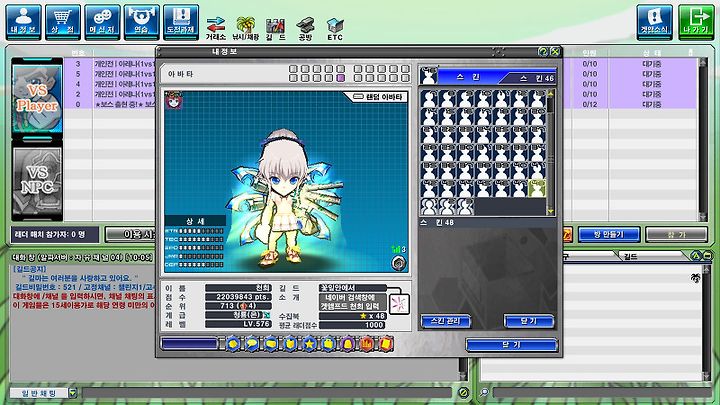Click the down arrow of skin list scrollbar

(x=551, y=211)
